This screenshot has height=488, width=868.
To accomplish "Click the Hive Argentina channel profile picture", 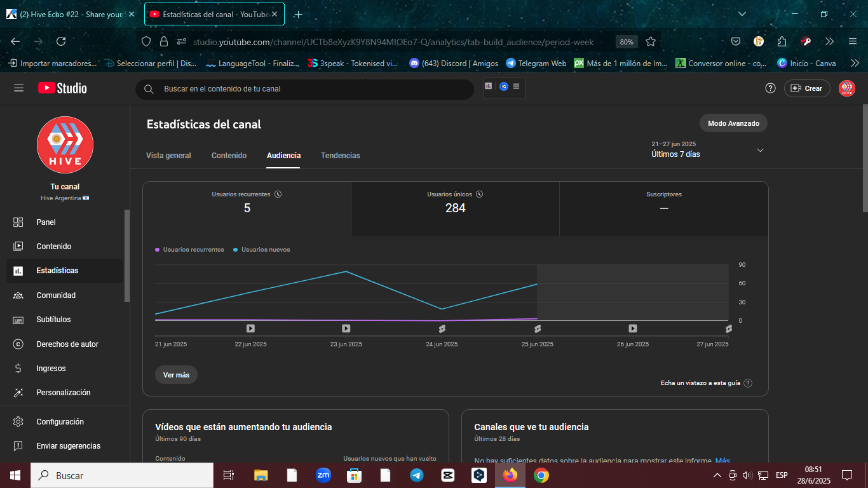I will coord(65,145).
